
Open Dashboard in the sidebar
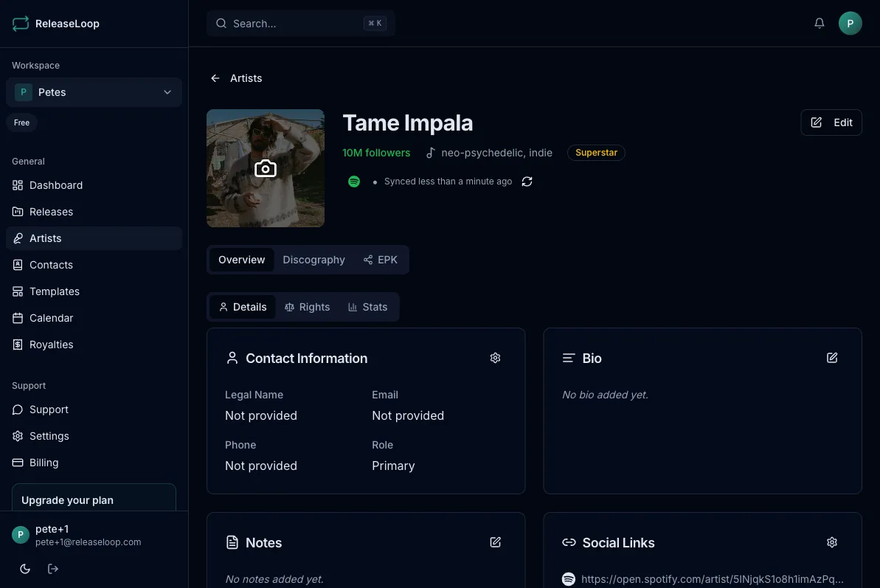94,185
